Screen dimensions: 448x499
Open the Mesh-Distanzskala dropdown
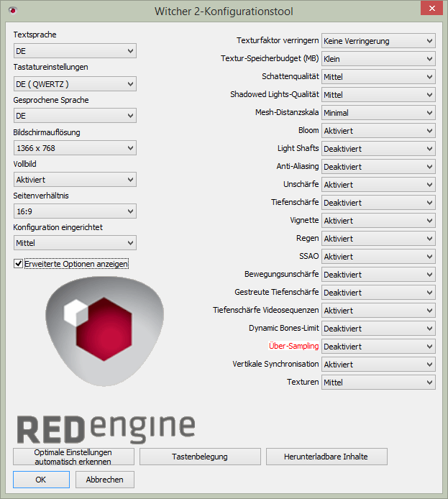pyautogui.click(x=378, y=113)
